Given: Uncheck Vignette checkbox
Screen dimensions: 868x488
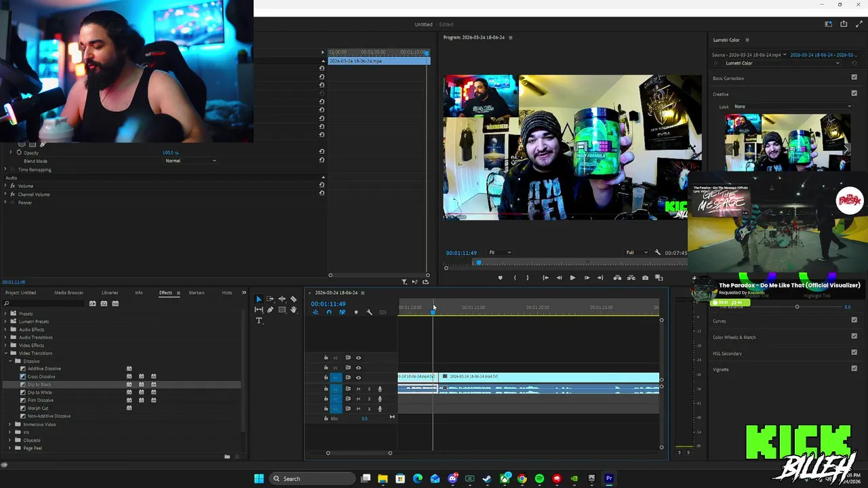Looking at the screenshot, I should coord(854,369).
